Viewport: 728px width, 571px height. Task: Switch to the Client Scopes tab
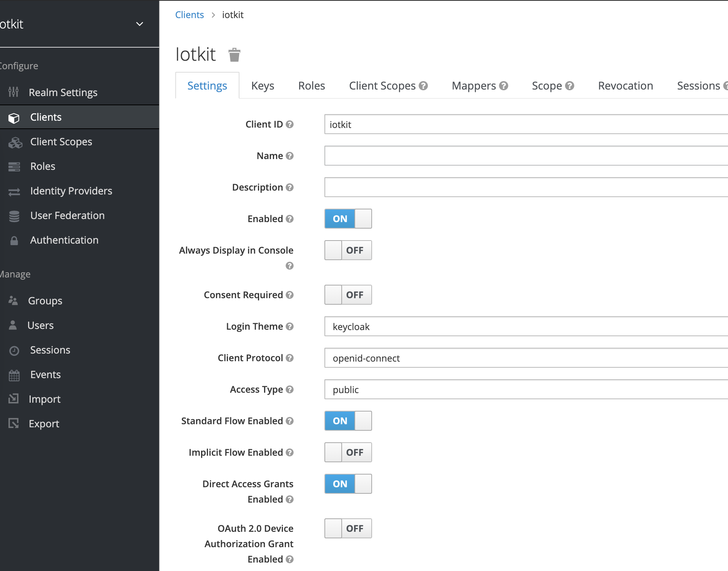click(x=382, y=86)
